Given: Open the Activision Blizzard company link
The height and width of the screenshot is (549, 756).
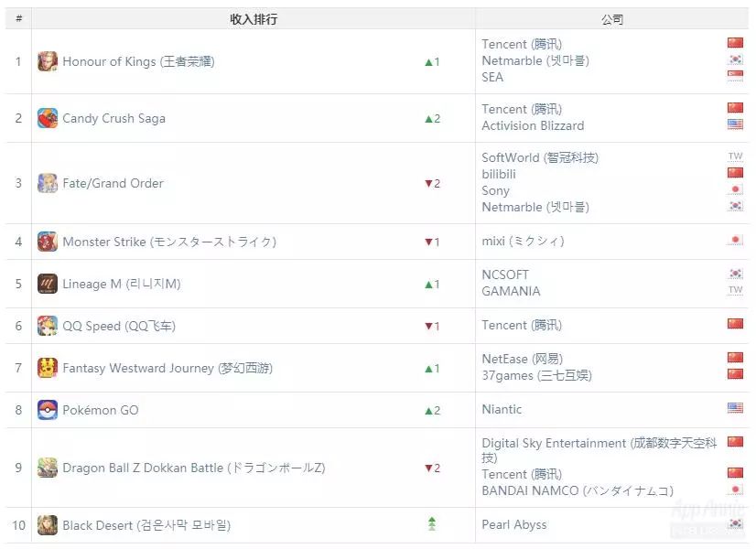Looking at the screenshot, I should click(533, 125).
